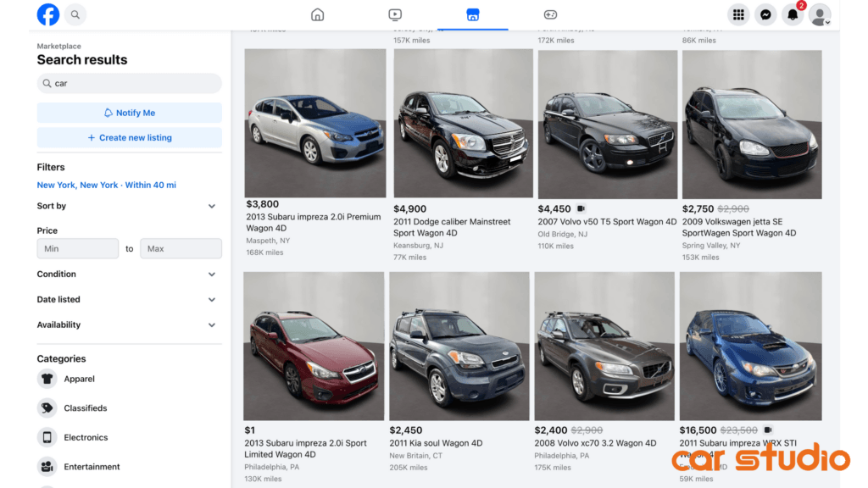The image size is (868, 488).
Task: Open the apps grid menu icon
Action: 738,15
